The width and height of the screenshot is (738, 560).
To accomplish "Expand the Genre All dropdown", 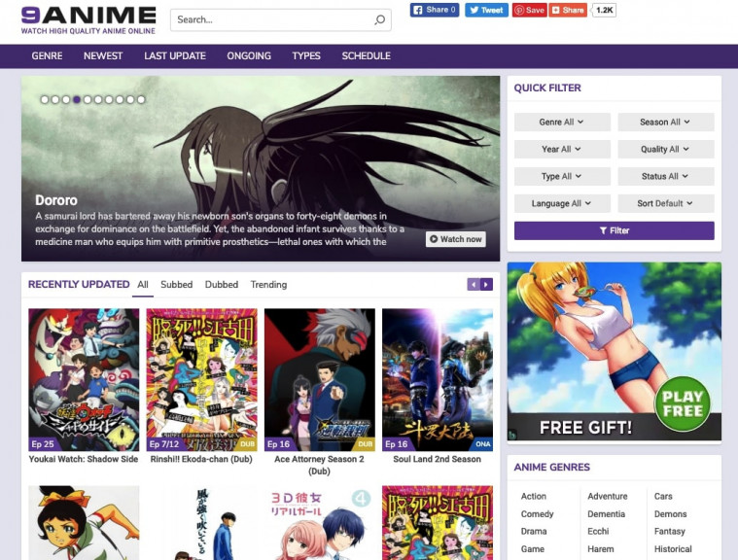I will coord(562,122).
